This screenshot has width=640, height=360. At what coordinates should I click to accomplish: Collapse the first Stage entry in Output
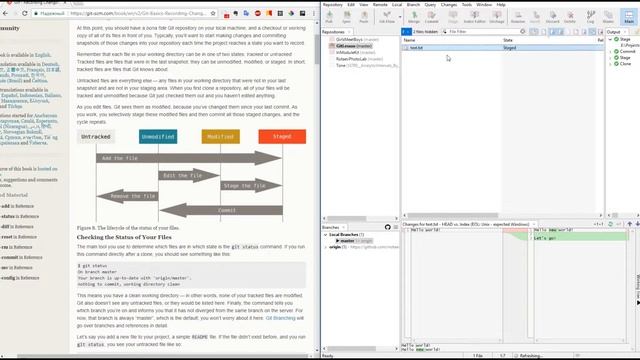pos(611,39)
